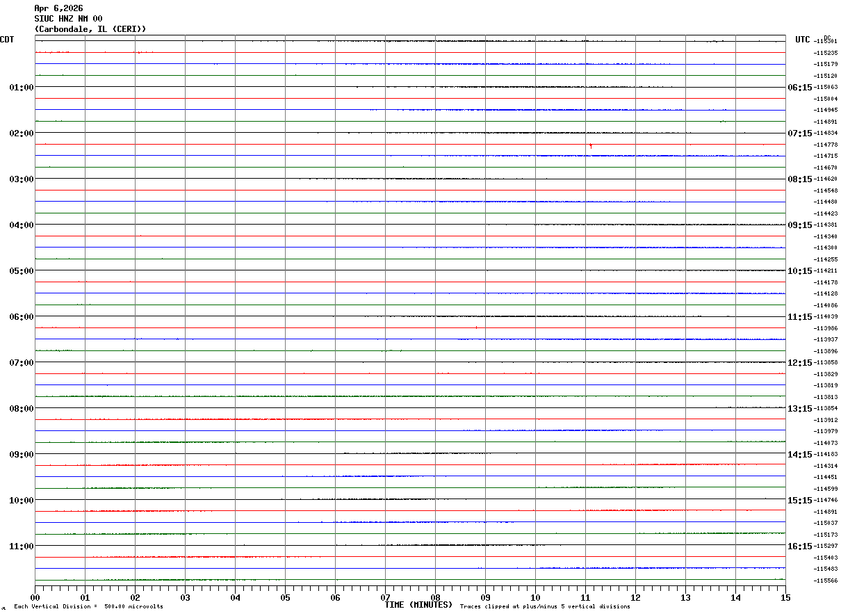
Task: Click the 16:15 UTC time label
Action: (x=799, y=546)
